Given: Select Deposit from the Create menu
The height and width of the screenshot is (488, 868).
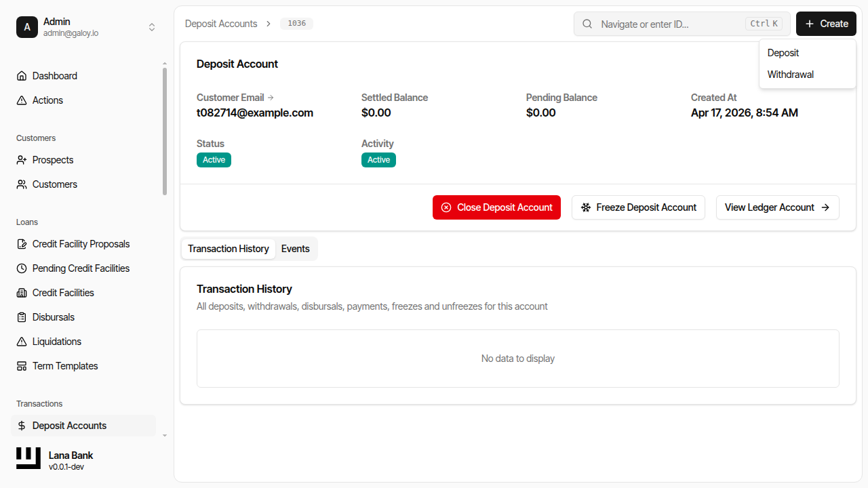Looking at the screenshot, I should click(783, 53).
